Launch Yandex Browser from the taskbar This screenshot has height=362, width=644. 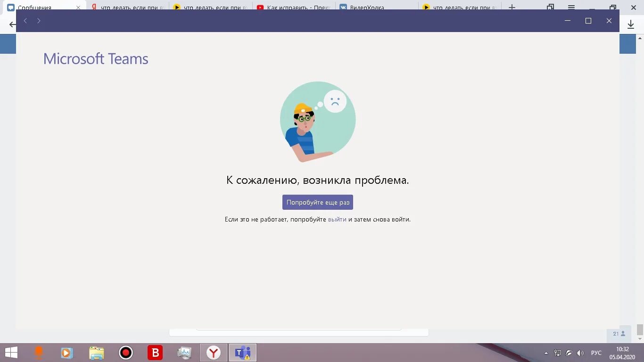point(213,353)
